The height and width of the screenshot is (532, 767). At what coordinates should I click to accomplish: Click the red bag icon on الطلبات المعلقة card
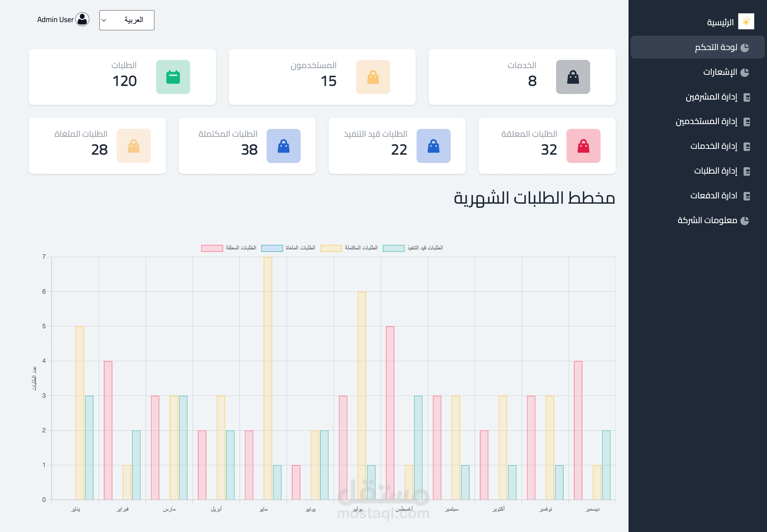[583, 146]
